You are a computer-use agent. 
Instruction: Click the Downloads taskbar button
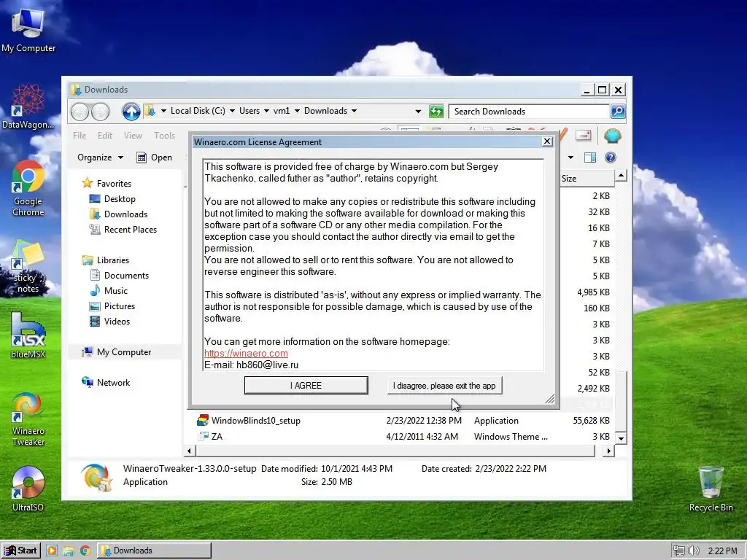(x=154, y=551)
